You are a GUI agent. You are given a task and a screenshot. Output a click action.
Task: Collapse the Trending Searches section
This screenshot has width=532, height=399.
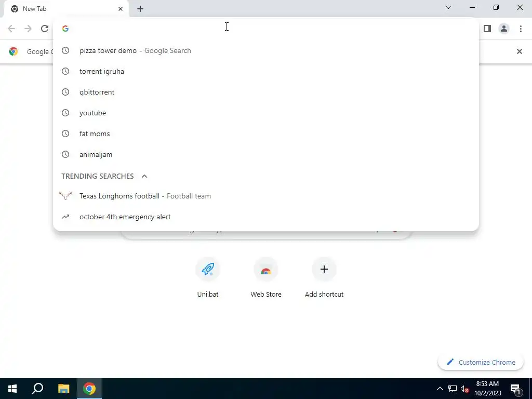tap(144, 176)
